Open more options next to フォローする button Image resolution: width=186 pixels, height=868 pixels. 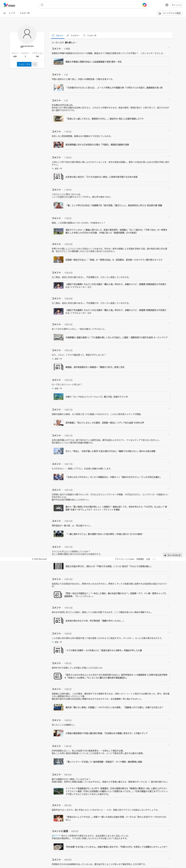click(x=35, y=64)
